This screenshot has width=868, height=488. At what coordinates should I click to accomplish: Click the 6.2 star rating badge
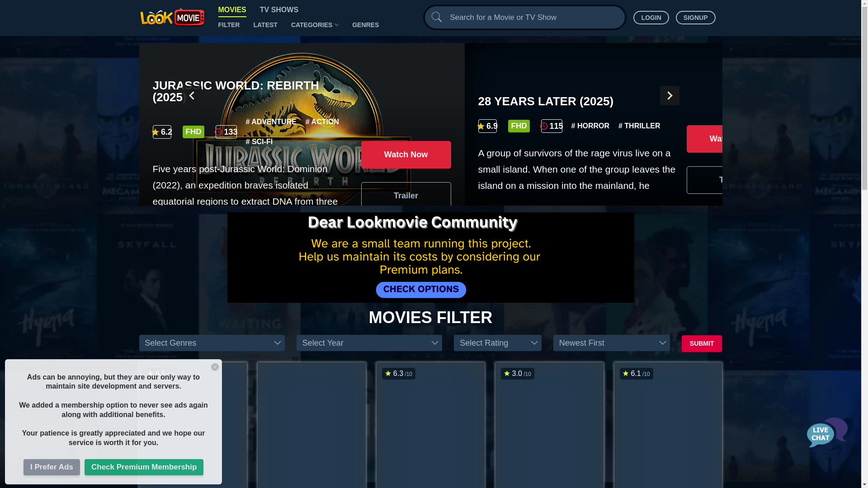pos(162,132)
